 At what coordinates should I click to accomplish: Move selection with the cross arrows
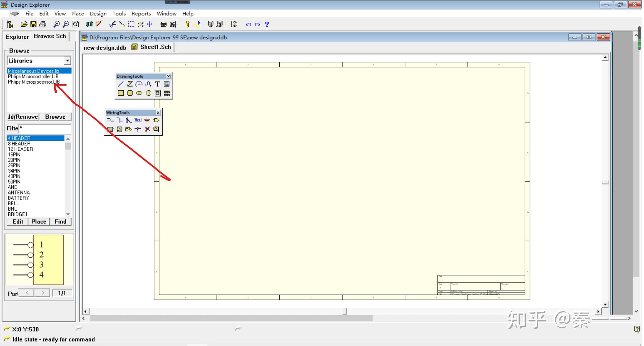(150, 24)
